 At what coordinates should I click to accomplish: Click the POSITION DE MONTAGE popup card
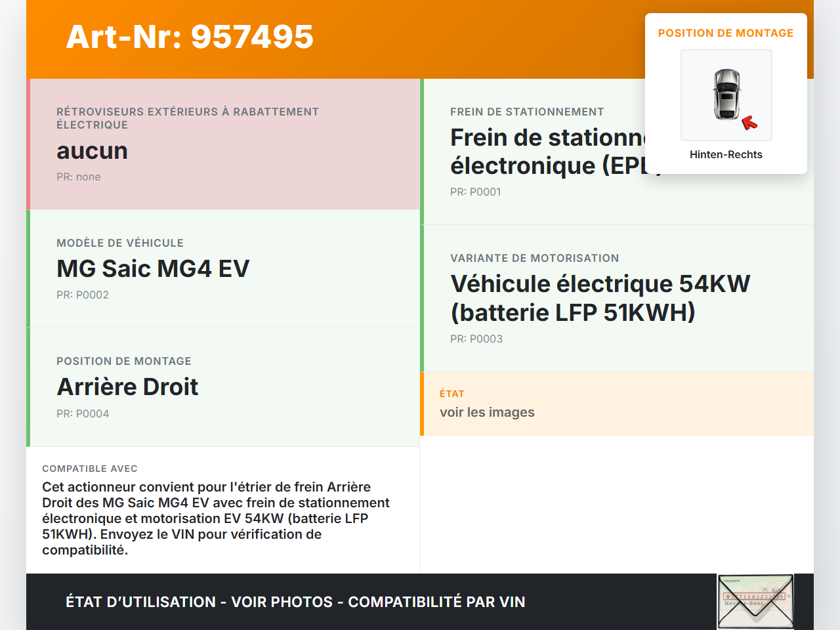pyautogui.click(x=726, y=92)
